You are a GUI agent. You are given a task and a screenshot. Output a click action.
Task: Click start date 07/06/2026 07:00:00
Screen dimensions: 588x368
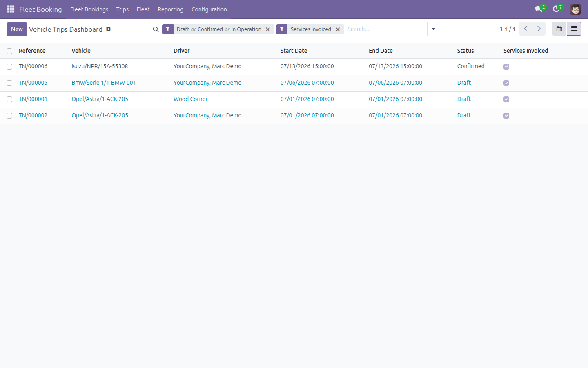coord(307,83)
